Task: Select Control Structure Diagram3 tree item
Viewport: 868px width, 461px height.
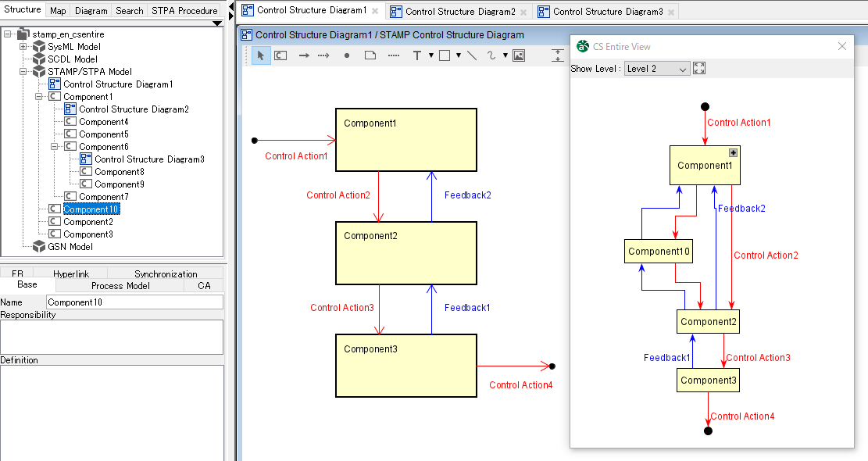Action: pos(149,159)
